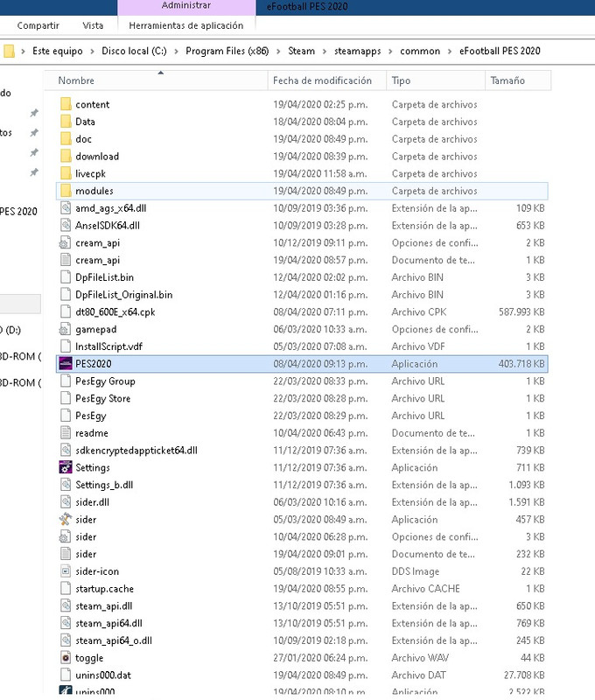The width and height of the screenshot is (595, 700).
Task: Click the address bar folder icon
Action: coord(9,51)
